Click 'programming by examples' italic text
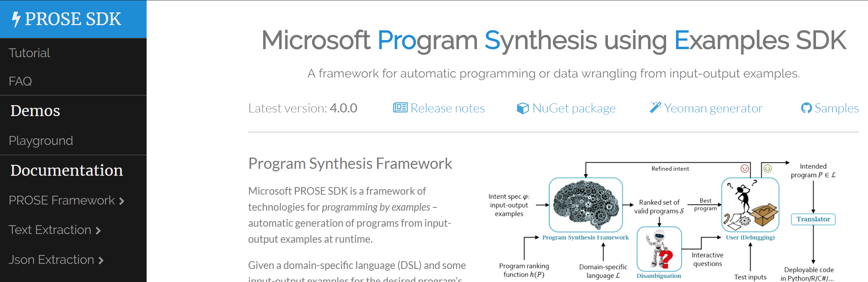Screen dimensions: 868x282 [376, 207]
